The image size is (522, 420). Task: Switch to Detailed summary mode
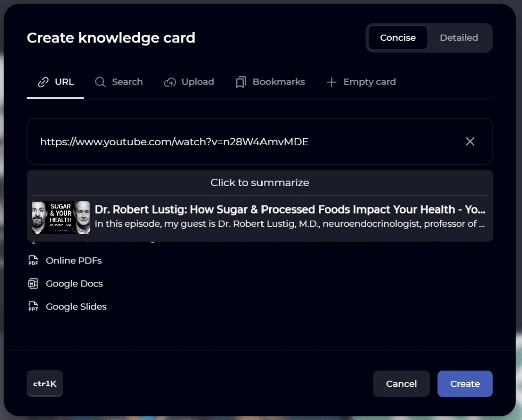click(458, 38)
